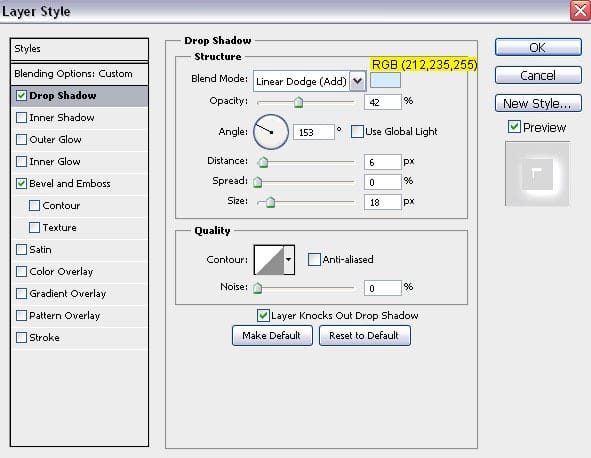
Task: Click the Spread slider handle
Action: point(258,182)
